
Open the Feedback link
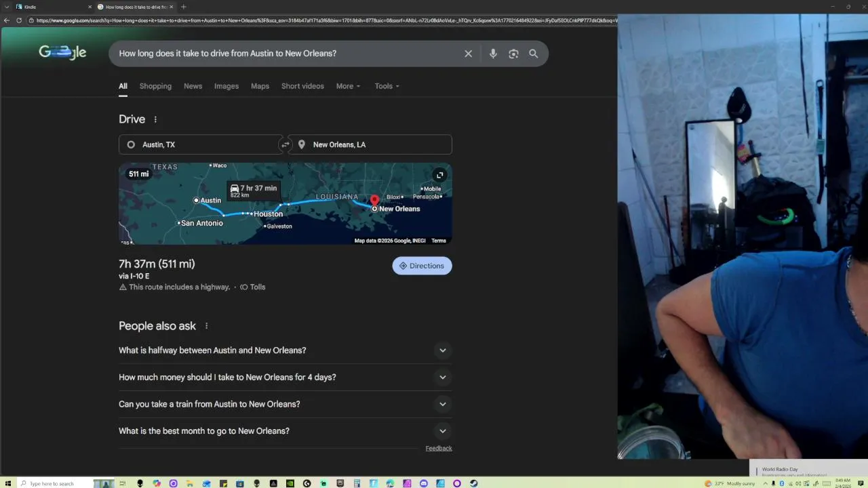tap(439, 448)
